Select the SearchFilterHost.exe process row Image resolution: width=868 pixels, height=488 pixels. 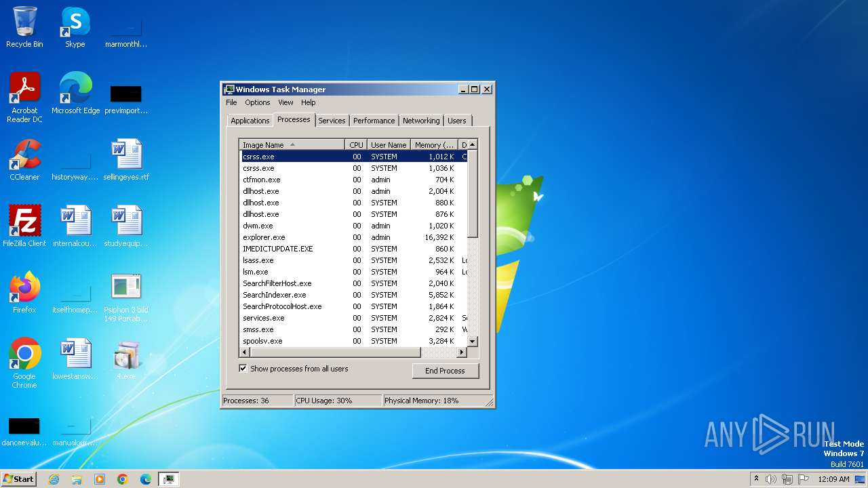tap(353, 283)
